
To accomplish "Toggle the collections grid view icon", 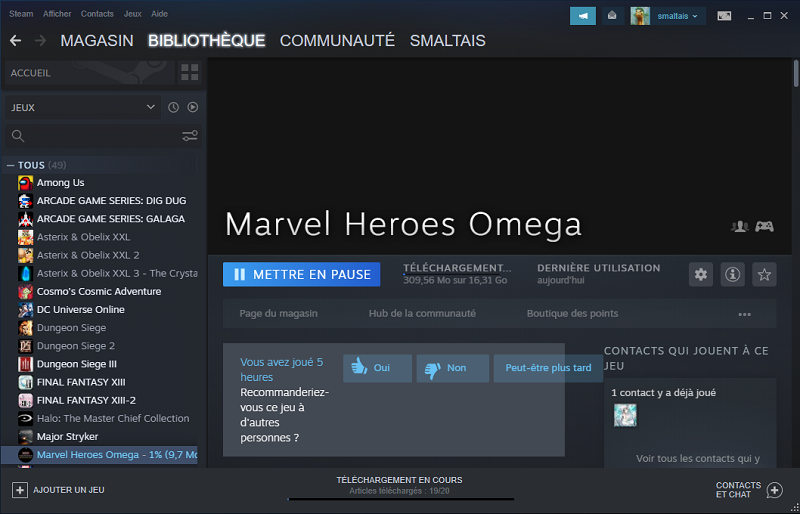I will tap(189, 72).
